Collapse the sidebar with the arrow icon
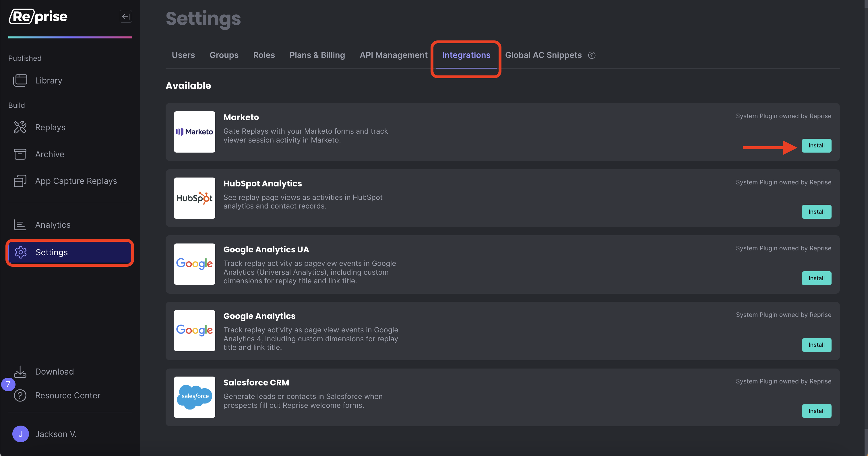Screen dimensions: 868x456 pos(126,17)
